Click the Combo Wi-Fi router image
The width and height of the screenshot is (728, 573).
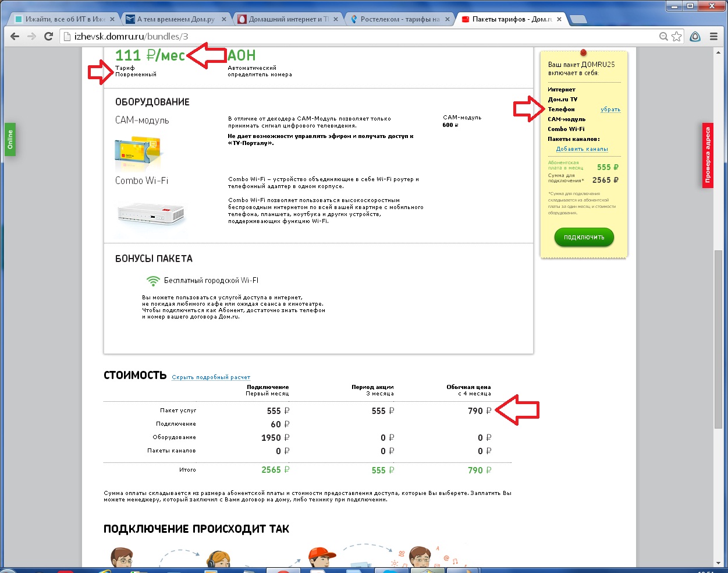[151, 213]
